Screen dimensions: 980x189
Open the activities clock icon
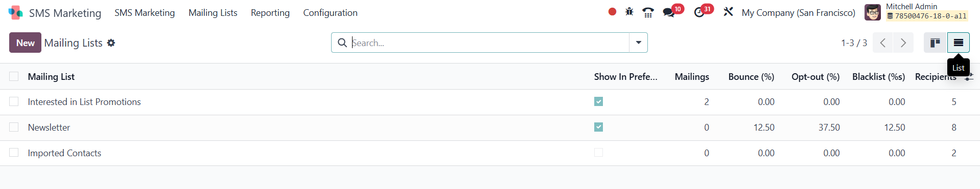point(699,13)
